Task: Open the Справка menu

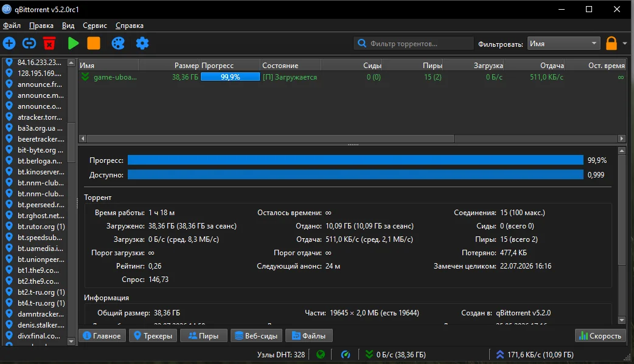Action: pos(130,26)
